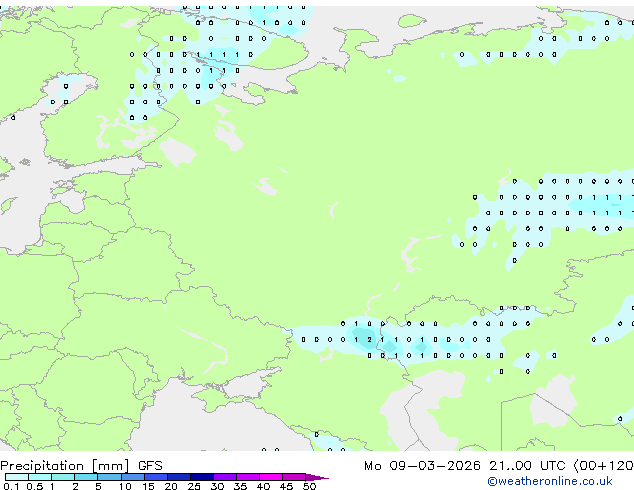Click the legend value '30'
The height and width of the screenshot is (490, 634).
click(x=217, y=486)
